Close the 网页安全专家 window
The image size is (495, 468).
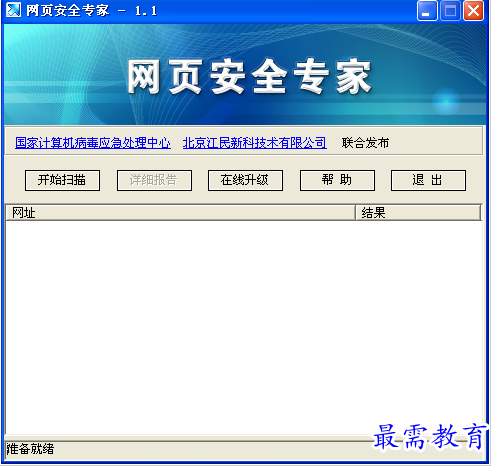[x=473, y=11]
